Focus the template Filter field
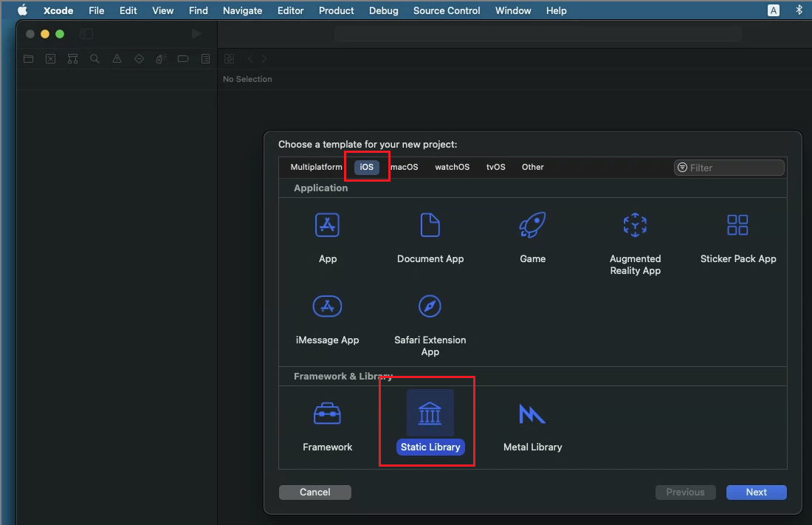Screen dimensions: 812x525 tap(729, 168)
